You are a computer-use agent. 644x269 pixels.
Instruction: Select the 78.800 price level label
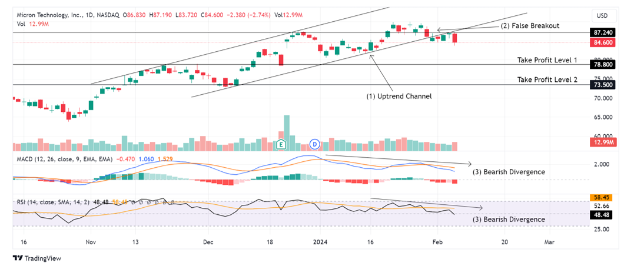603,65
